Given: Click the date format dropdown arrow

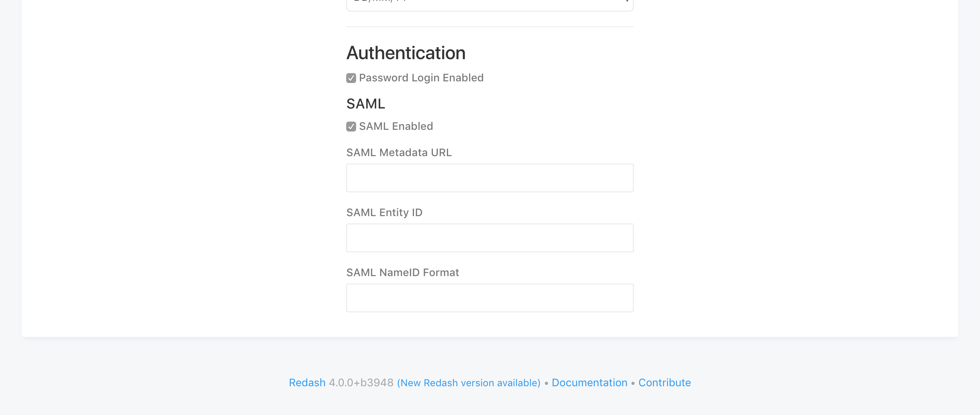Looking at the screenshot, I should (x=627, y=2).
